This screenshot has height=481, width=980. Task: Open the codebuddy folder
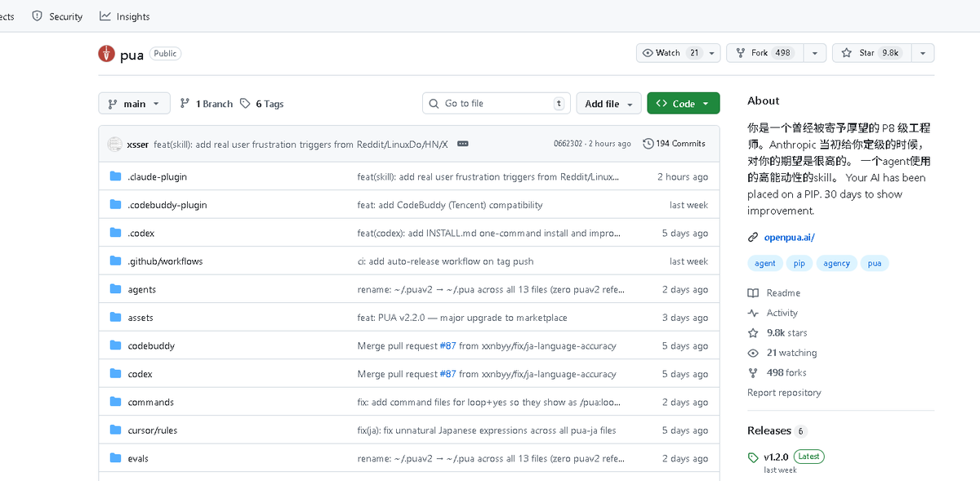click(x=151, y=346)
